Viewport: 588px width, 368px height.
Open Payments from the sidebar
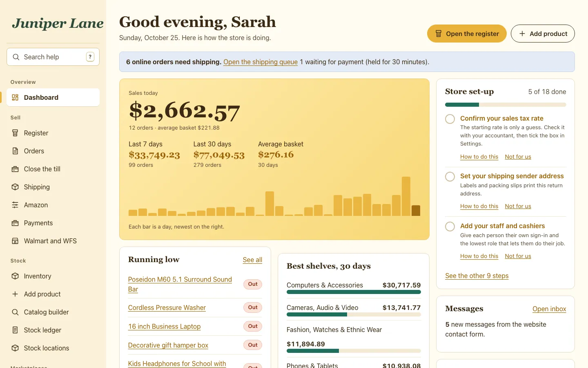pyautogui.click(x=53, y=223)
